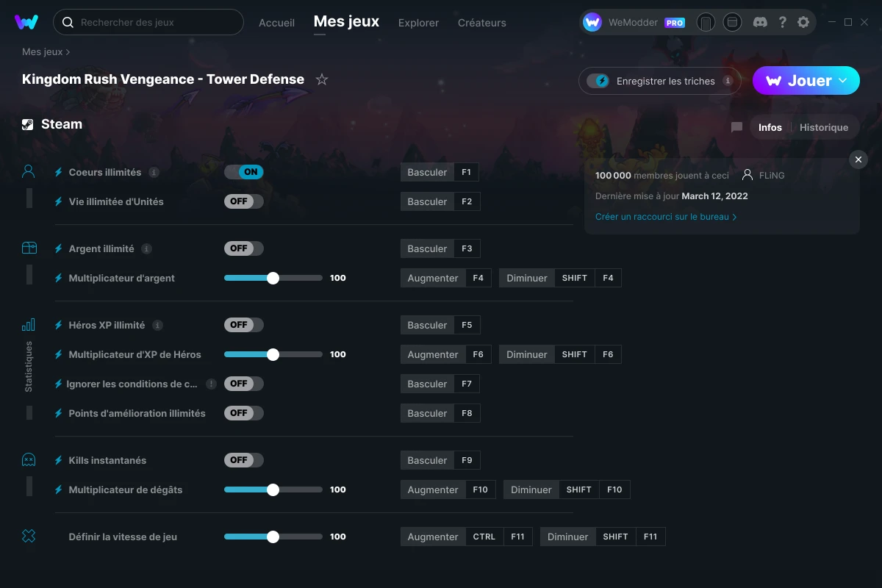Screen dimensions: 882x588
Task: Favorite the game with the star icon
Action: pyautogui.click(x=322, y=79)
